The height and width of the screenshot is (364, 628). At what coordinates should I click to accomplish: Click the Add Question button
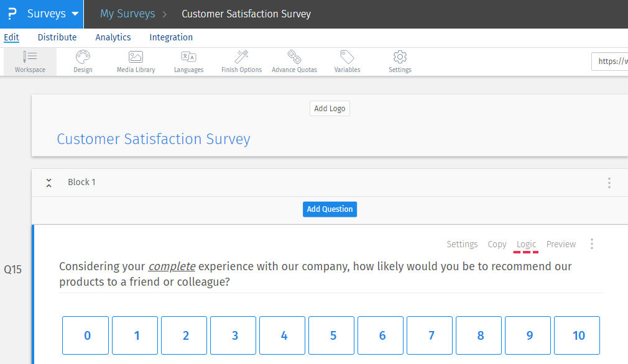330,209
